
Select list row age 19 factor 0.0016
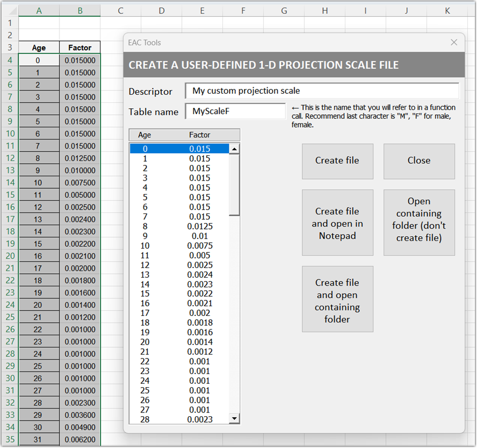click(179, 333)
